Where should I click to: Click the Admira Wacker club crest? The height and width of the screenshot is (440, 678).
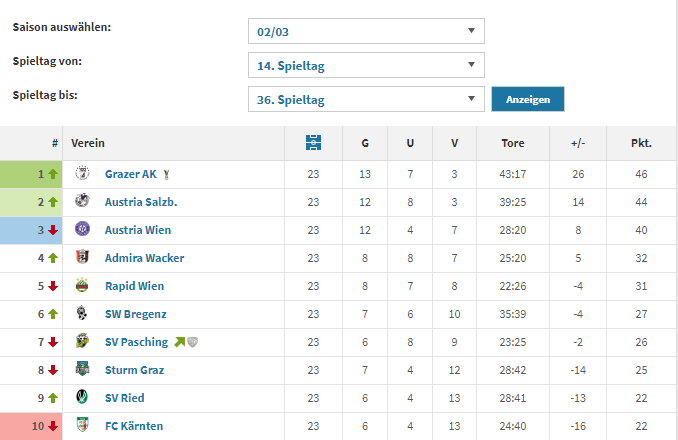pyautogui.click(x=82, y=257)
